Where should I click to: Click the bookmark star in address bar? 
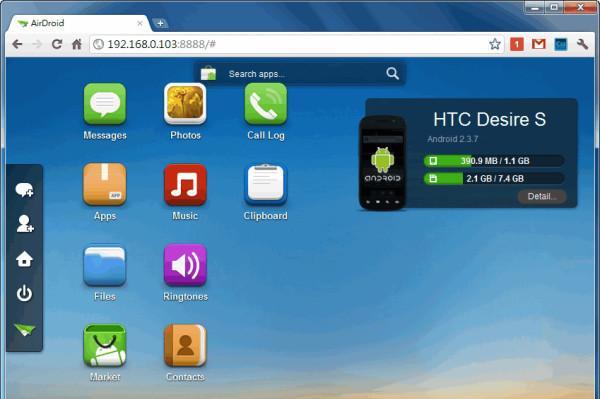coord(494,44)
